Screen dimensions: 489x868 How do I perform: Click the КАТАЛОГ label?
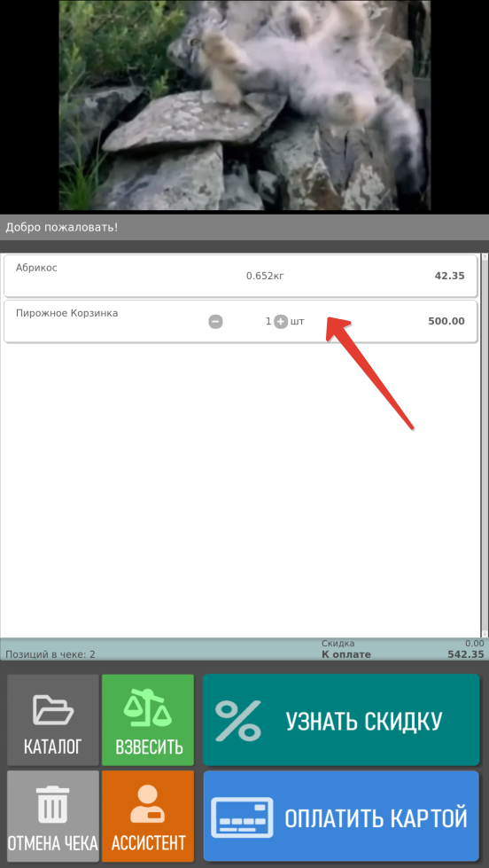point(53,747)
